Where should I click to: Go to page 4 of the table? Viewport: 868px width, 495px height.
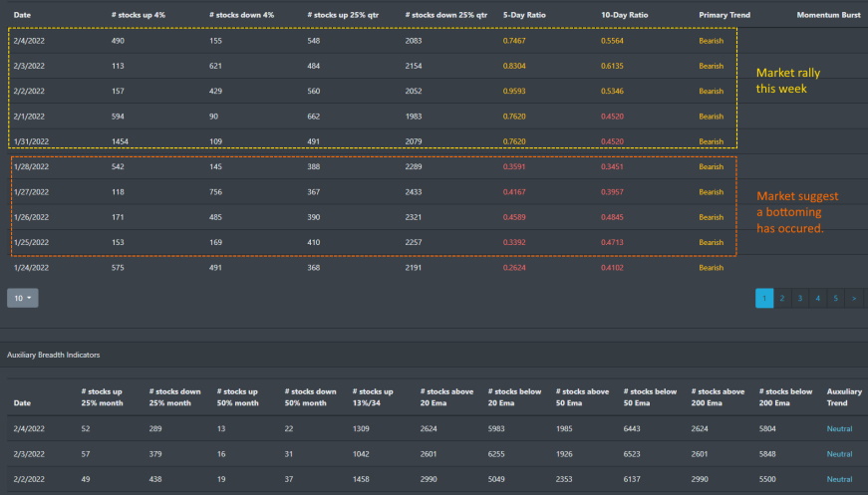(x=817, y=298)
